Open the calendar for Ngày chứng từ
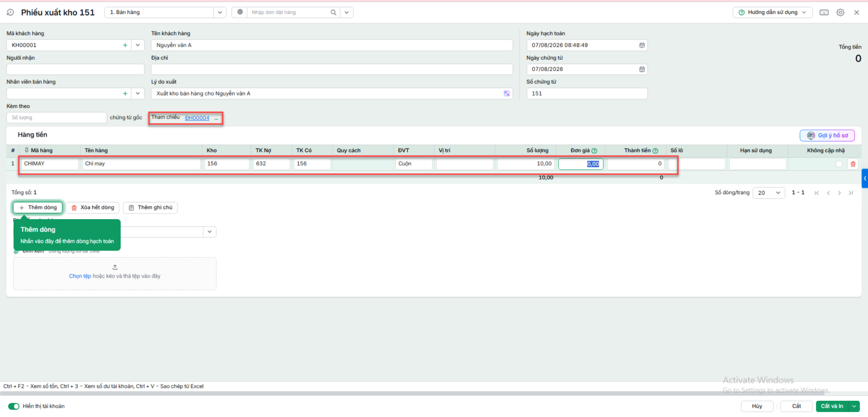 click(642, 69)
